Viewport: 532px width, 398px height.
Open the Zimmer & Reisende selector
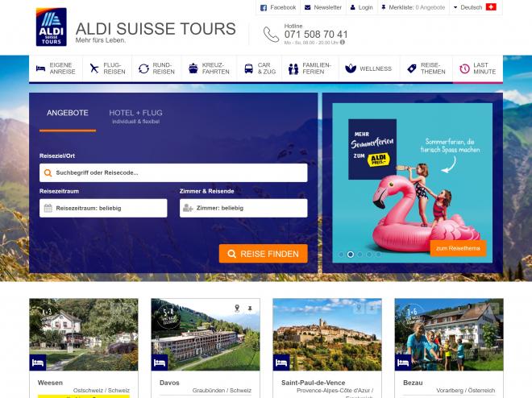click(x=243, y=208)
